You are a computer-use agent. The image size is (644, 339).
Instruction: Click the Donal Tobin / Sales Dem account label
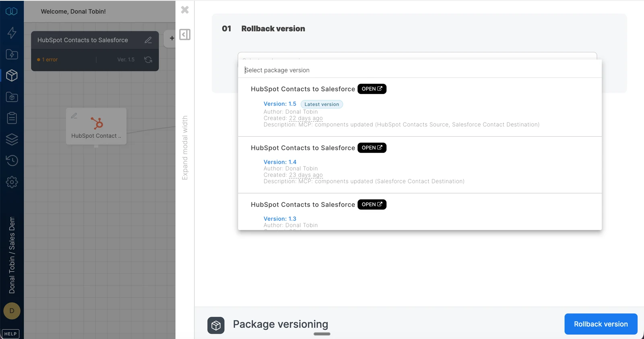point(12,255)
